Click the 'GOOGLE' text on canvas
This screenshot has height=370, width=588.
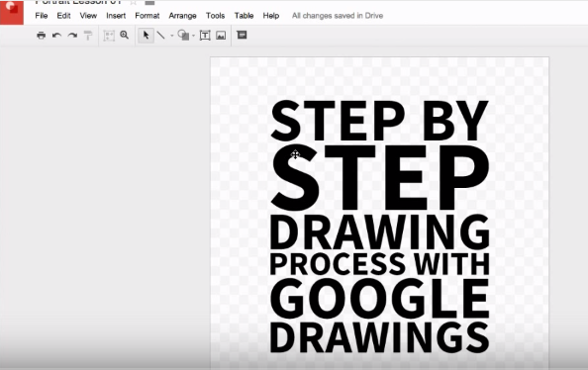379,299
